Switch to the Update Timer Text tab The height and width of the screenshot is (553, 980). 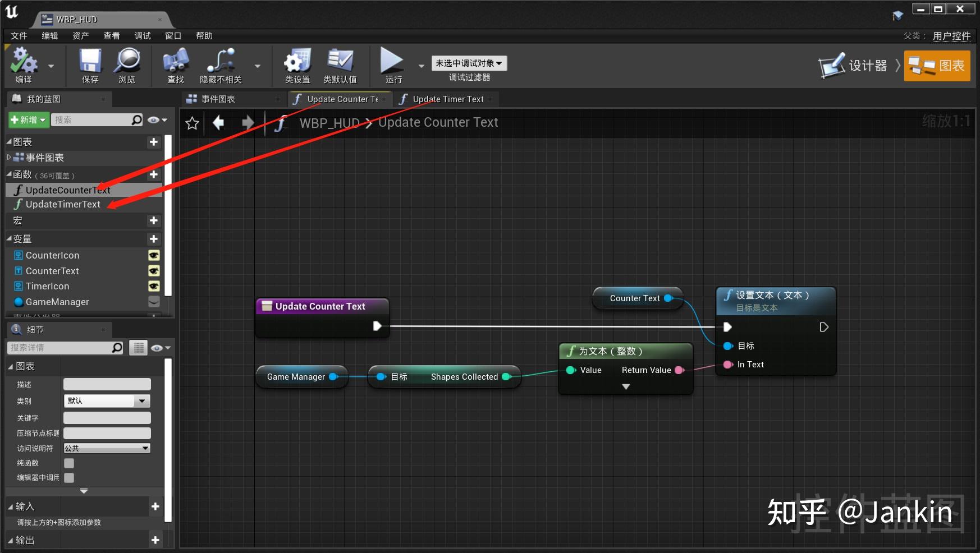(x=447, y=99)
